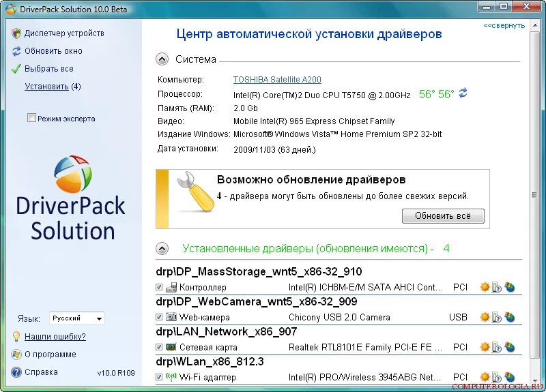
Task: Click the Intel(R) PRO/Wireless 3945ABG text
Action: 365,377
